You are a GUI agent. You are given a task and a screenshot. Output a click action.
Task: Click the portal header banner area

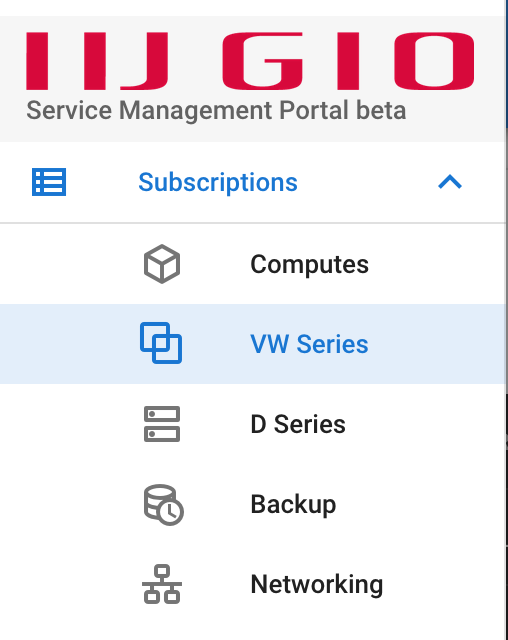[x=253, y=79]
